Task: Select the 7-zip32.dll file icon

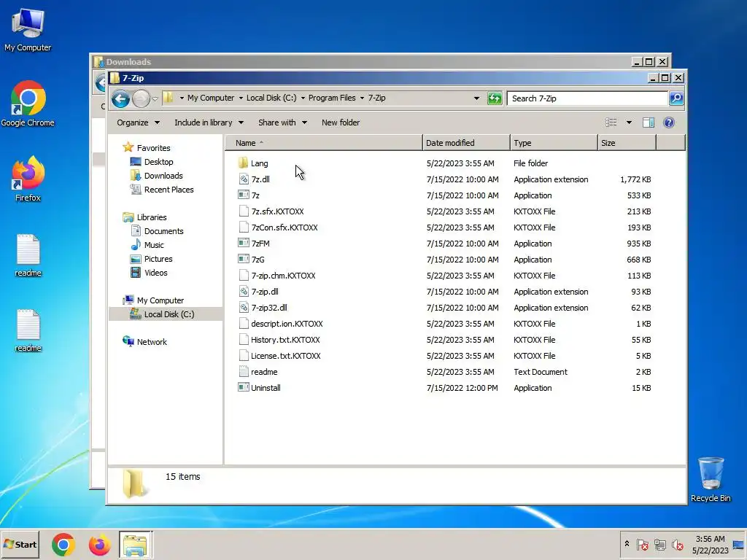Action: click(x=244, y=308)
